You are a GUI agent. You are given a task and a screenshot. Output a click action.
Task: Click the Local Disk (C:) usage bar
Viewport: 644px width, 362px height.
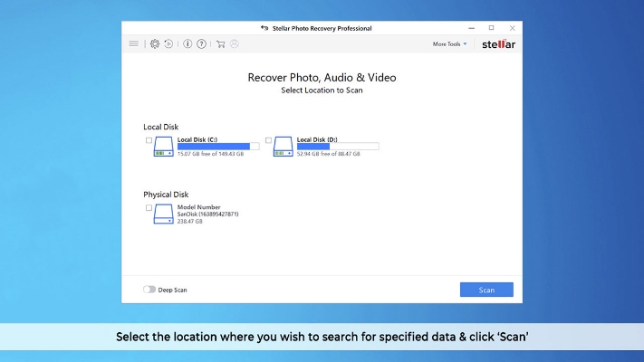point(218,147)
